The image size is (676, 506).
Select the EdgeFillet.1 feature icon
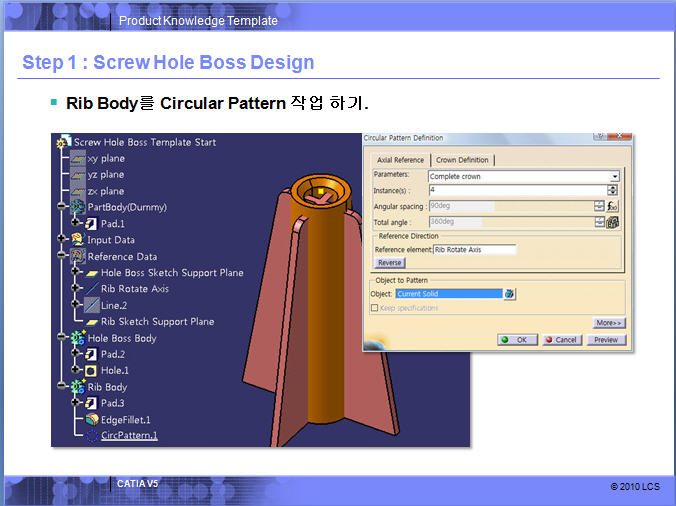[x=91, y=420]
